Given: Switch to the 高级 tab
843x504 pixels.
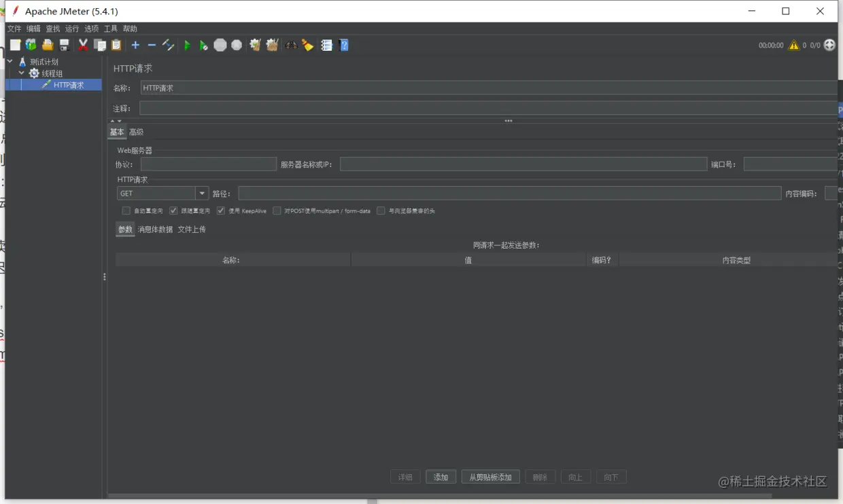Looking at the screenshot, I should pos(136,132).
